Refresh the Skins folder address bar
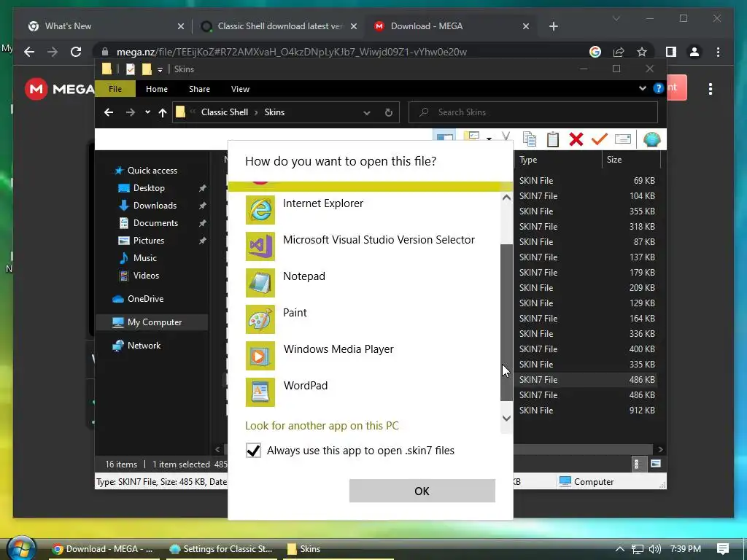 pos(388,112)
